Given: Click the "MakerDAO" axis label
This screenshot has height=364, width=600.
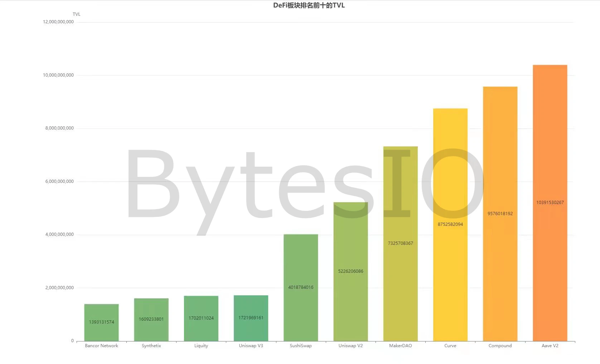Looking at the screenshot, I should point(401,346).
